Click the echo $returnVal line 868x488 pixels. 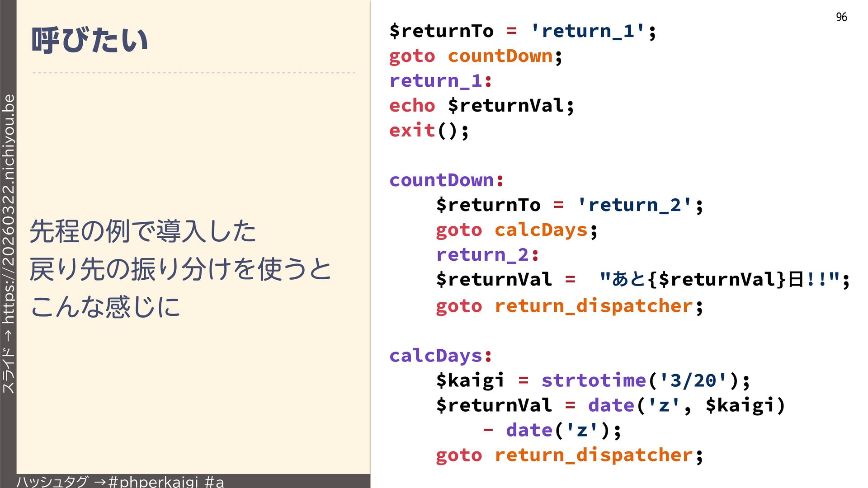point(481,106)
